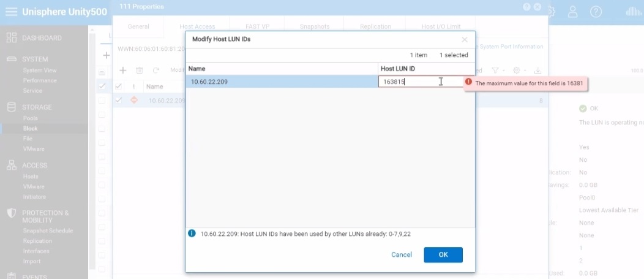644x279 pixels.
Task: Open File under Storage
Action: (28, 139)
